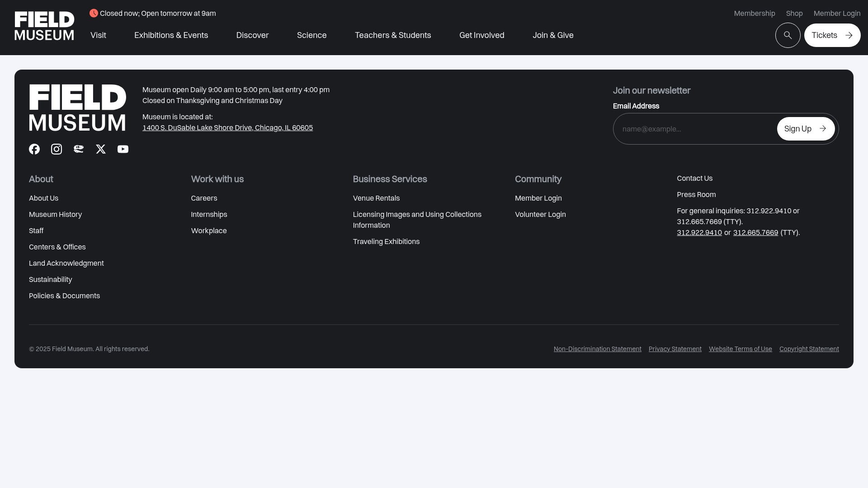This screenshot has height=488, width=868.
Task: Click 'Closed on Thanksgiving and Christmas Day' text
Action: click(x=212, y=101)
